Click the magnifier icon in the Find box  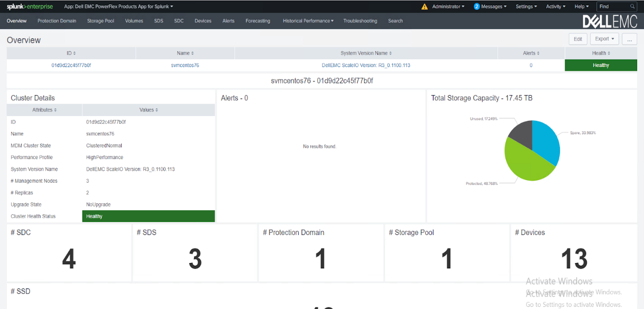632,6
